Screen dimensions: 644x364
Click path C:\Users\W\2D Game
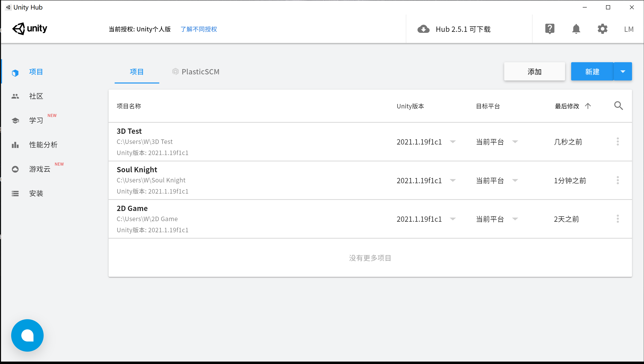tap(147, 219)
